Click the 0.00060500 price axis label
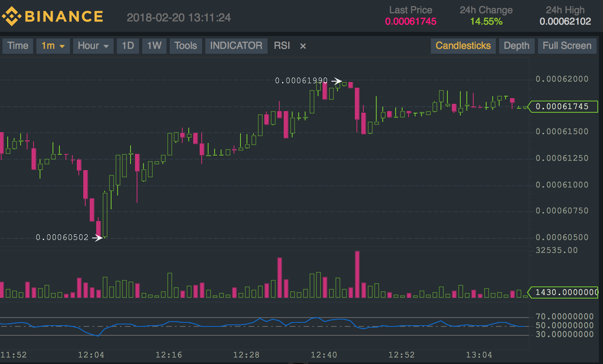Image resolution: width=603 pixels, height=364 pixels. 562,238
